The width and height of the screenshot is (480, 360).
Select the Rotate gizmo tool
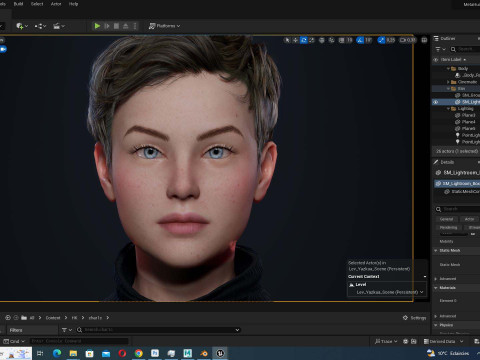(304, 40)
